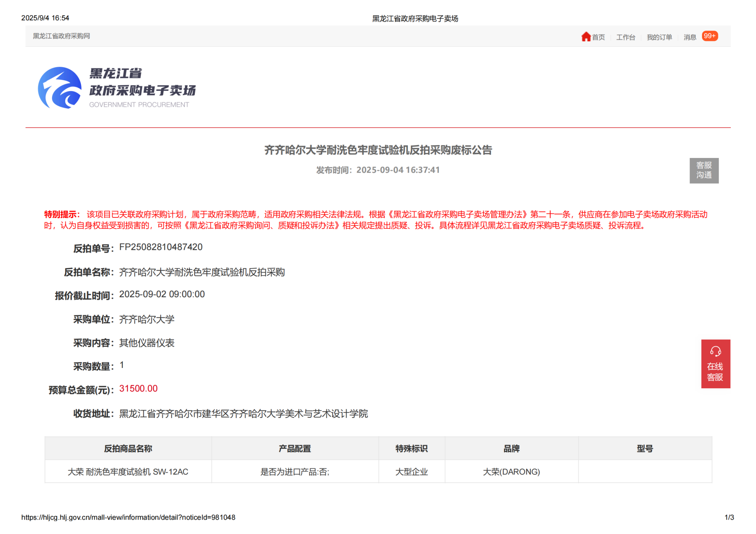Click the 大荣(DARONG) brand cell
756x534 pixels.
coord(511,472)
